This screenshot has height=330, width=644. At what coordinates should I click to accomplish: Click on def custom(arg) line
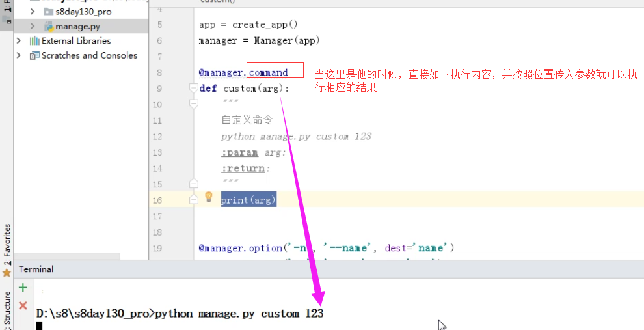point(244,89)
